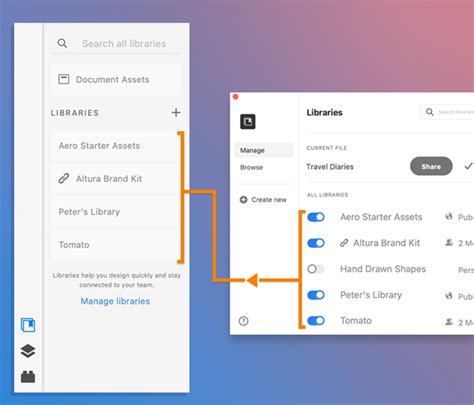Viewport: 474px width, 405px height.
Task: Toggle off Peter's Library switch
Action: click(316, 295)
